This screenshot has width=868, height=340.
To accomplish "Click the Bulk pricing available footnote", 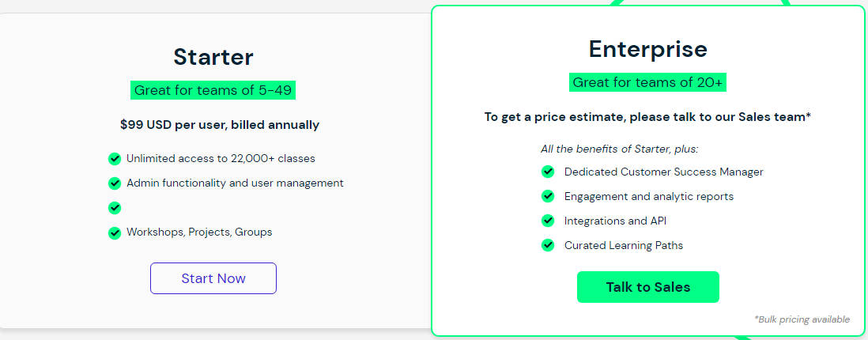I will click(x=802, y=319).
